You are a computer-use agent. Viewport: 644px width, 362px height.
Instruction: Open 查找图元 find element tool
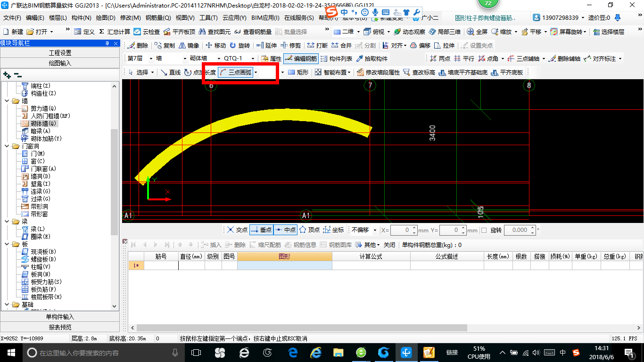(x=215, y=32)
